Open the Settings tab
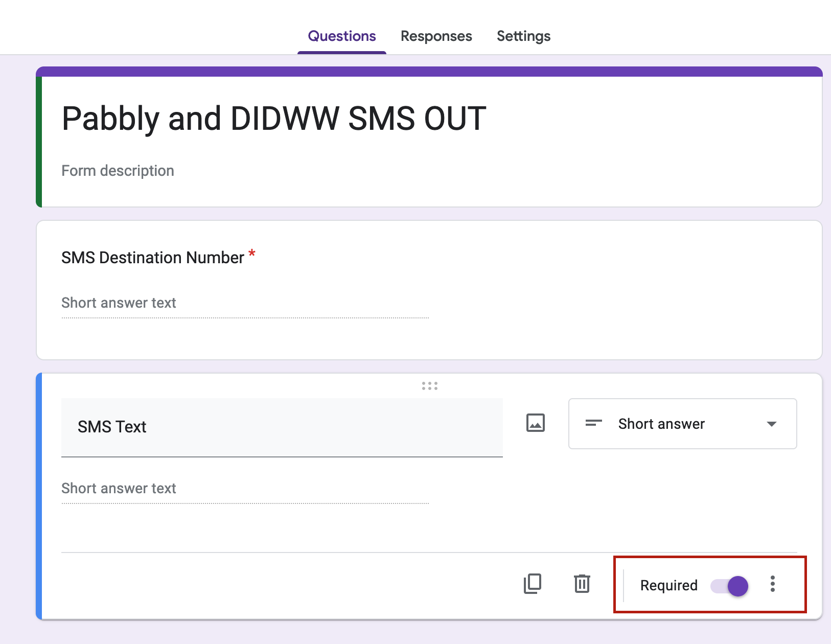Viewport: 831px width, 644px height. click(x=523, y=36)
